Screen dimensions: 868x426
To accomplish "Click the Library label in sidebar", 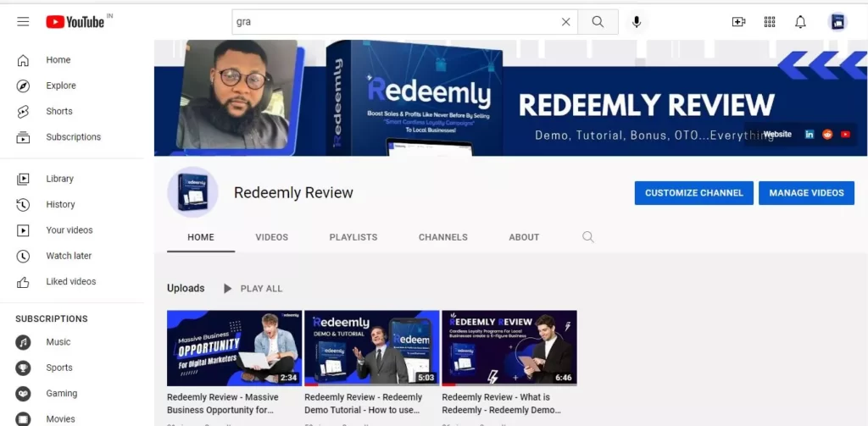I will (x=60, y=179).
